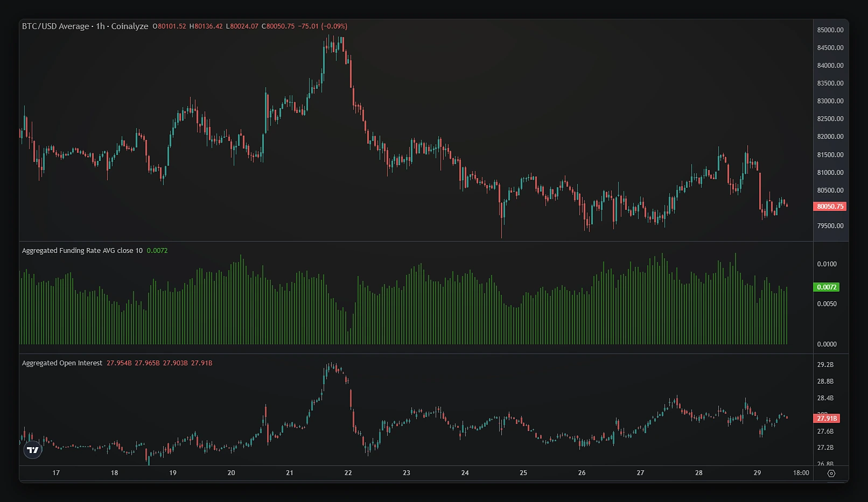Image resolution: width=868 pixels, height=502 pixels.
Task: Select 79500.00 price scale label
Action: (x=830, y=226)
